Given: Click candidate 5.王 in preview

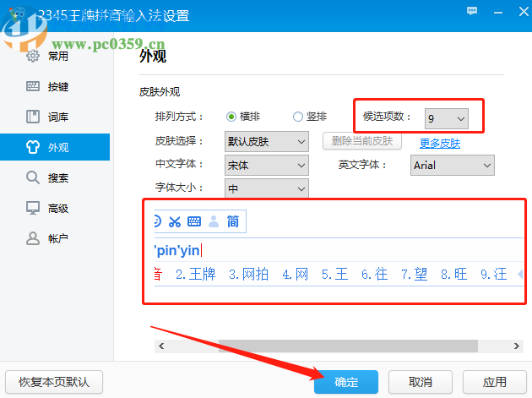Looking at the screenshot, I should click(334, 274).
